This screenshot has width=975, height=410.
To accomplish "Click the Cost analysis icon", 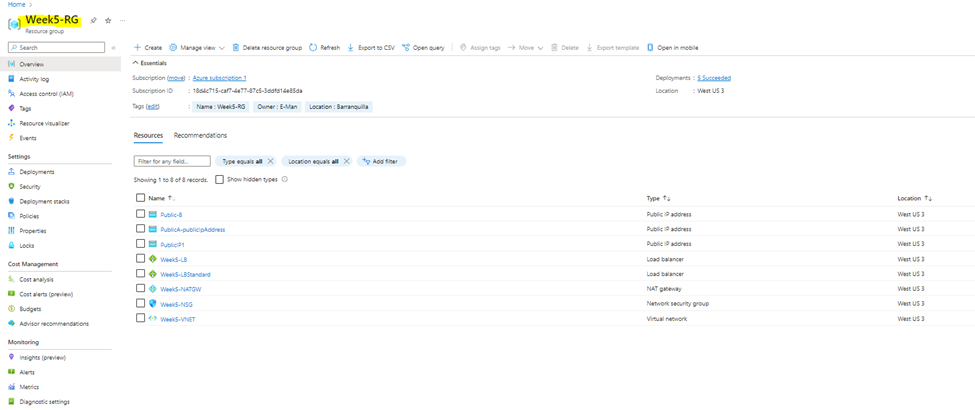I will [11, 279].
